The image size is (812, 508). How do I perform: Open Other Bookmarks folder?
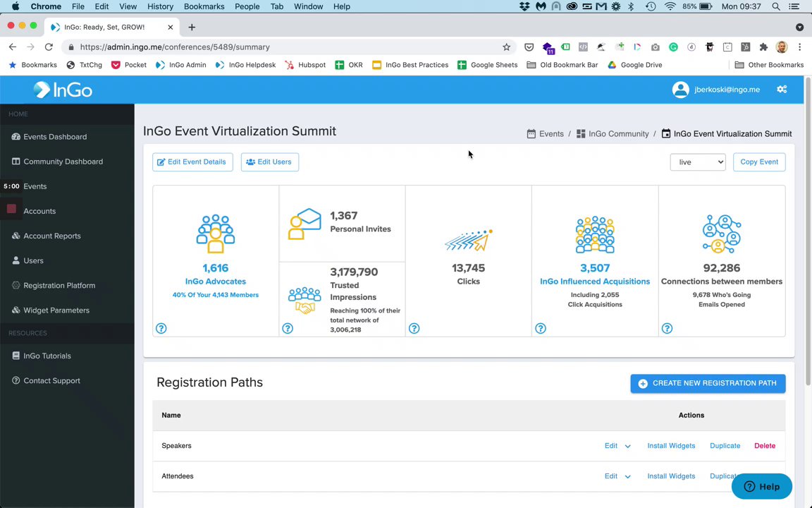(769, 66)
